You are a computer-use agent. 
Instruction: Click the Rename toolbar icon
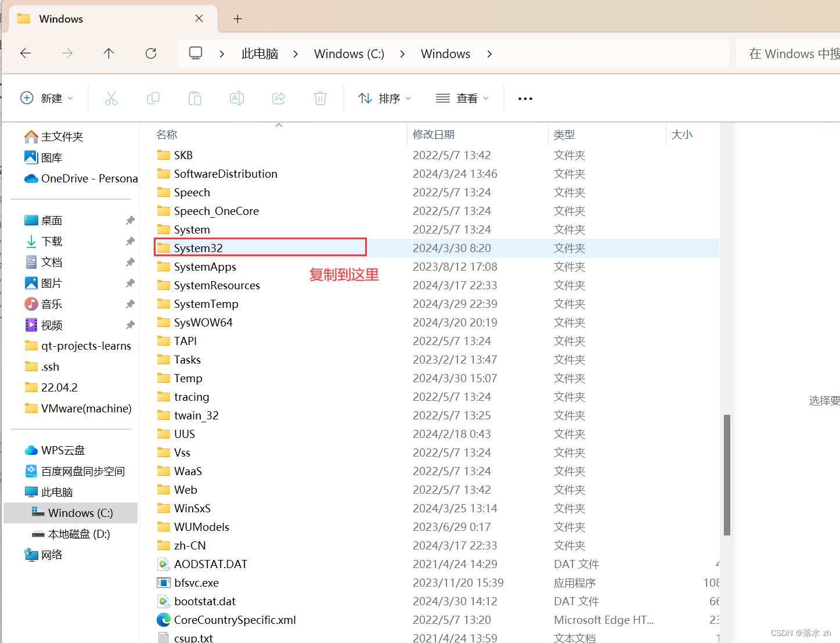tap(237, 98)
